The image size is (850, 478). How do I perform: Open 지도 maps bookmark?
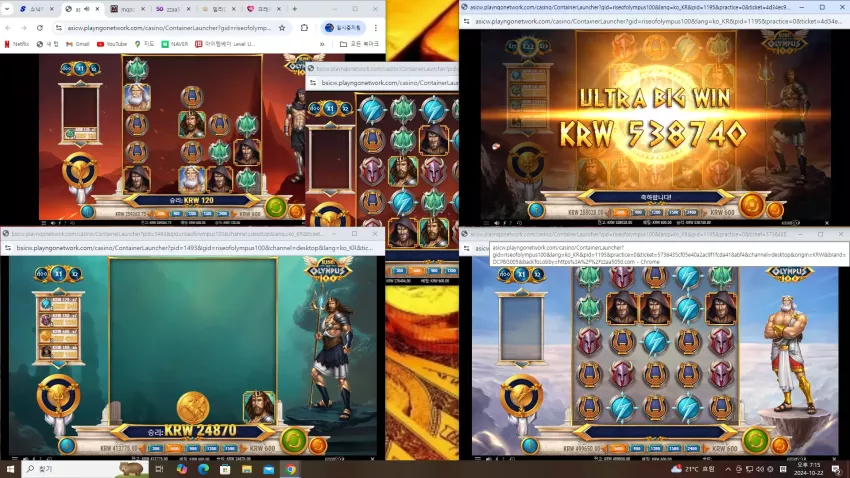click(x=145, y=44)
